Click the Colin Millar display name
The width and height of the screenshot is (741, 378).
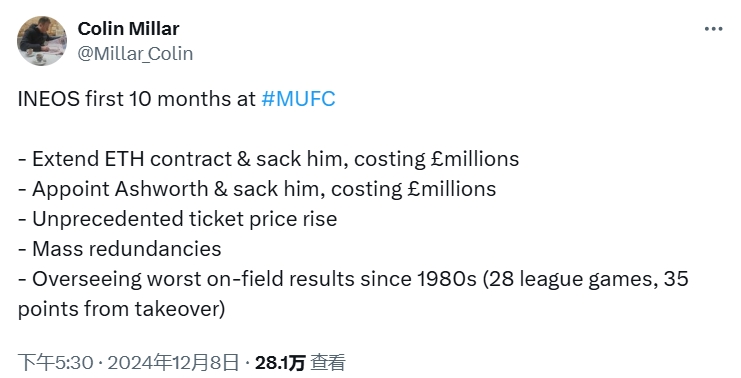[128, 28]
